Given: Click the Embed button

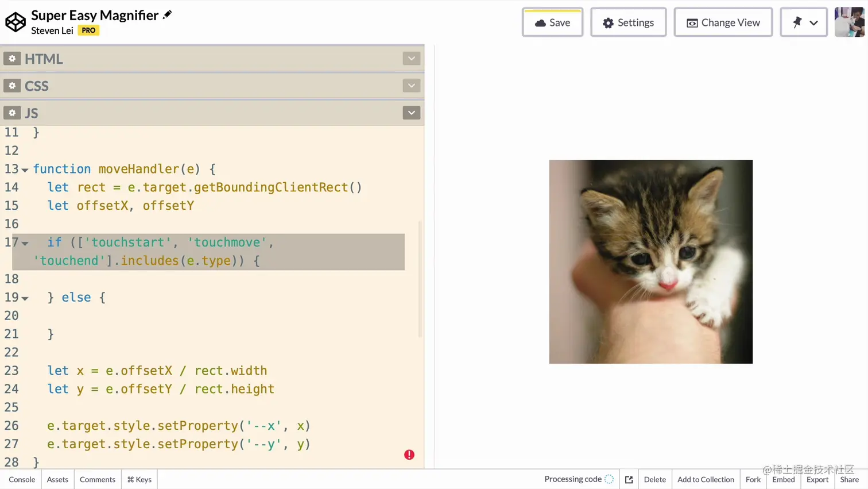Looking at the screenshot, I should pyautogui.click(x=784, y=479).
